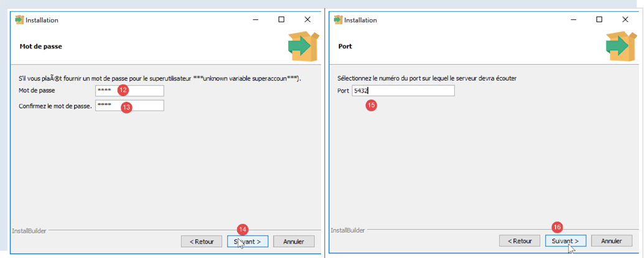644x258 pixels.
Task: Click red step marker number 16
Action: pyautogui.click(x=558, y=227)
